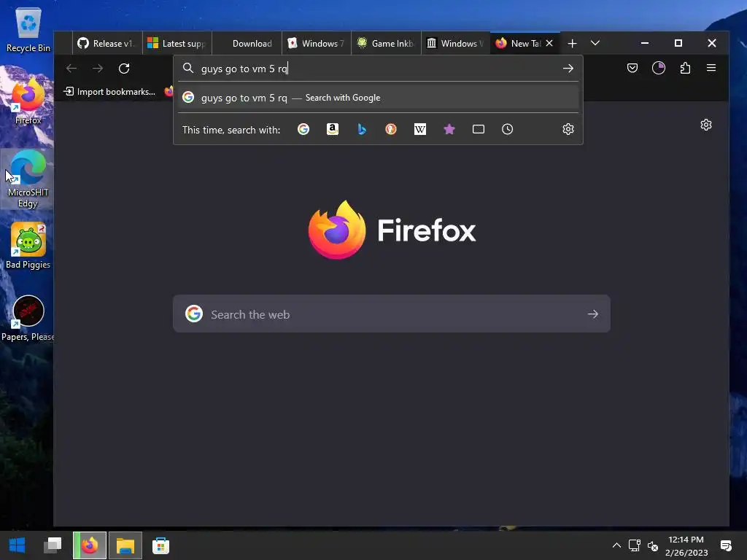747x560 pixels.
Task: Open muted volume tray icon
Action: coord(653,545)
